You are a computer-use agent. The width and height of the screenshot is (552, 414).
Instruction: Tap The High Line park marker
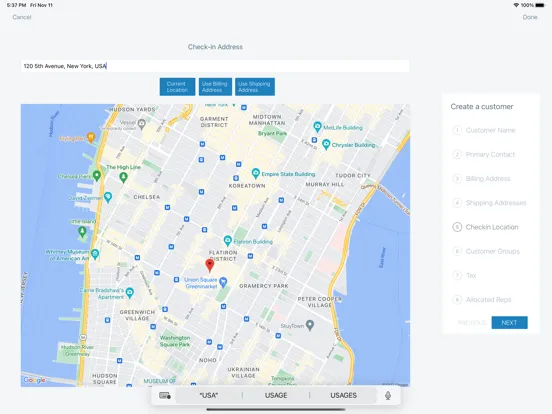tap(123, 177)
